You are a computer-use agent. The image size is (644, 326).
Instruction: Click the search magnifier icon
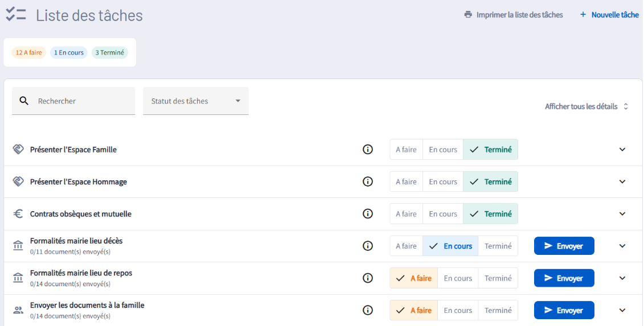click(x=24, y=101)
